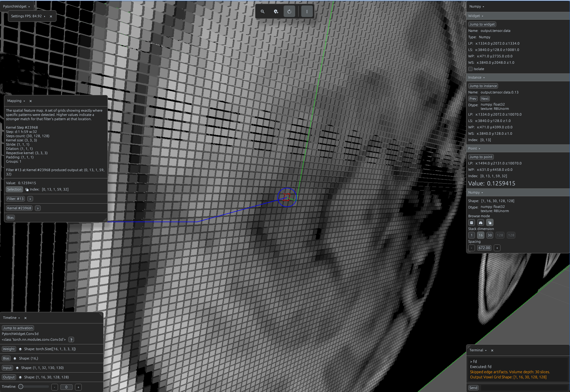Open the Terminal panel menu
Image resolution: width=570 pixels, height=392 pixels.
[x=478, y=350]
